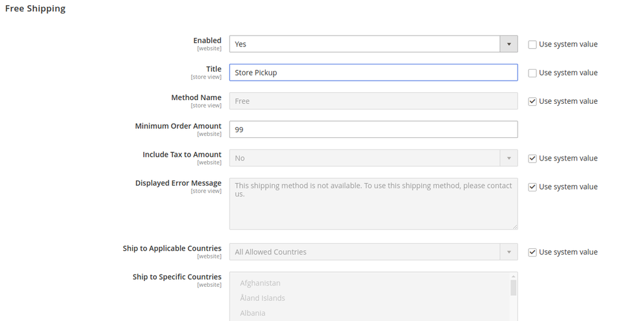Select Åland Islands in the countries list
This screenshot has height=321, width=644.
click(x=262, y=298)
